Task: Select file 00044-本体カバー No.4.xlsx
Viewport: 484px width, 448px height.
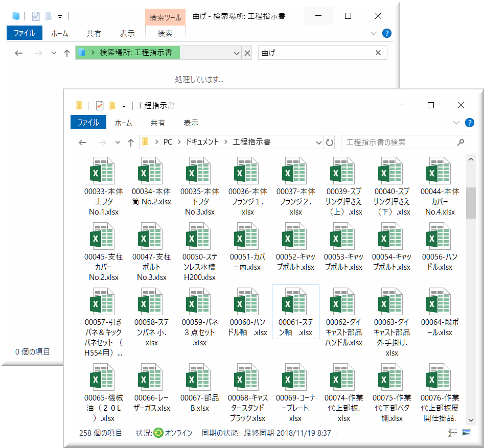Action: point(440,186)
